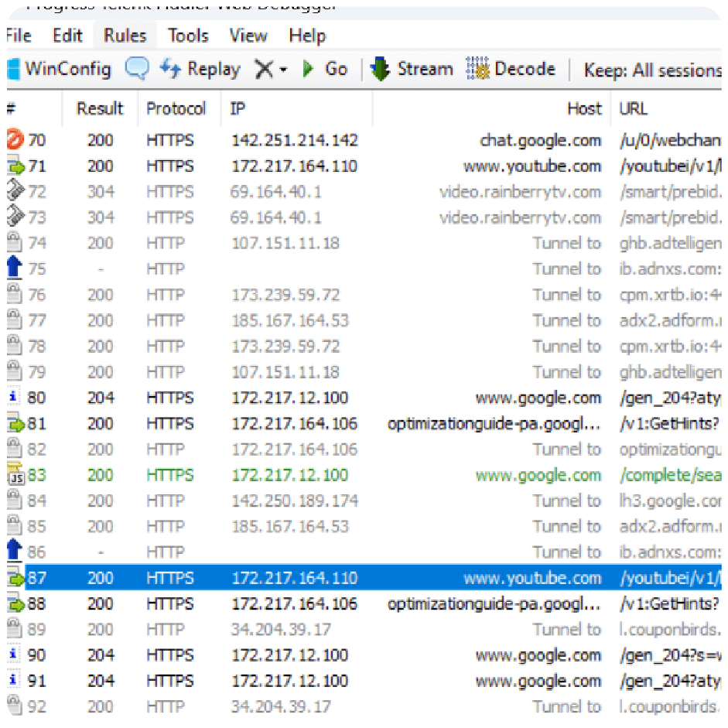
Task: Click the comment speech bubble icon
Action: pos(137,70)
